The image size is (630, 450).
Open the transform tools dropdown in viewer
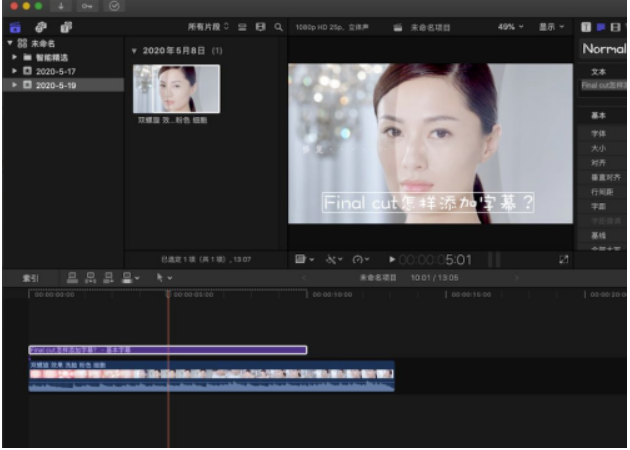coord(305,260)
